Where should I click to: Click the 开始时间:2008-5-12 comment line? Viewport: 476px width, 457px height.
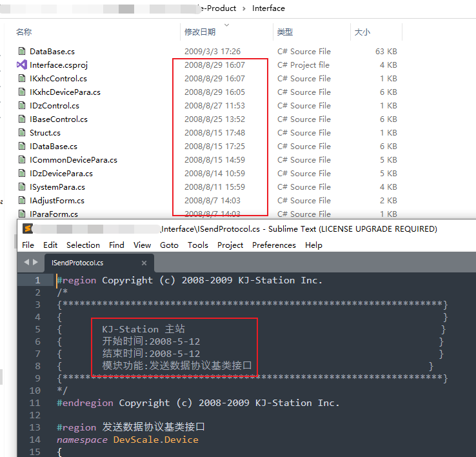[151, 341]
